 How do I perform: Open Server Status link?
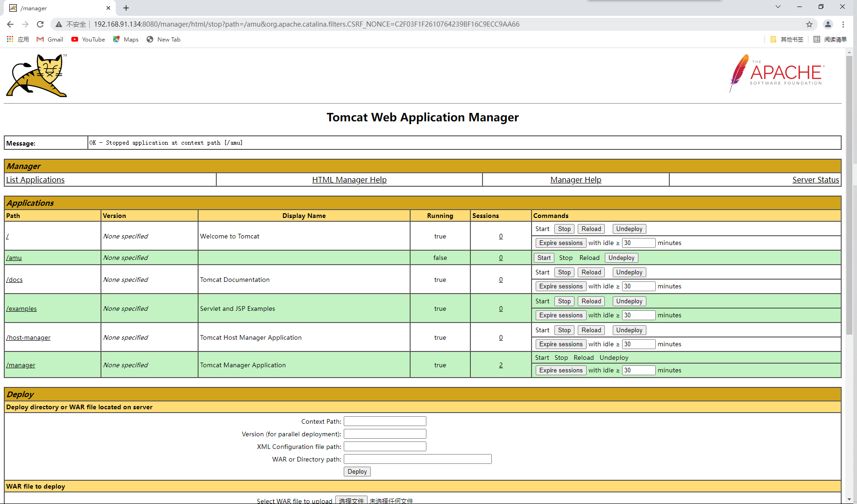(x=815, y=180)
